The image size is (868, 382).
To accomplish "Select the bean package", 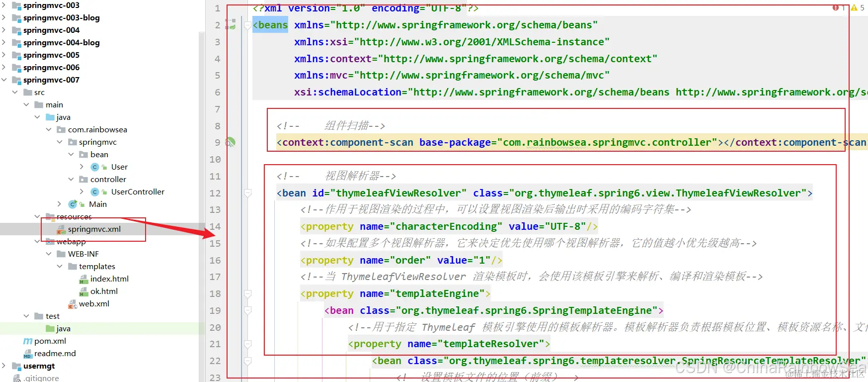I will (x=99, y=154).
